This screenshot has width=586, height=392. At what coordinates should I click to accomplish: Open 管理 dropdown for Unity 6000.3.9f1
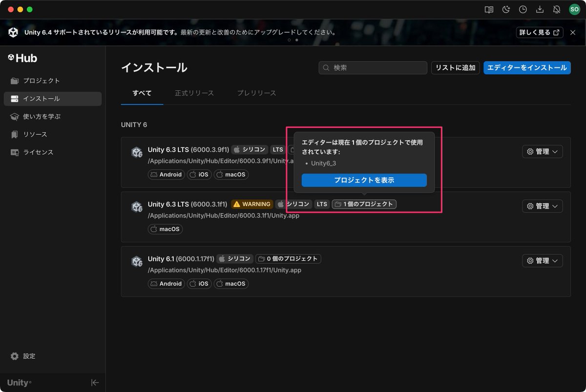click(x=543, y=152)
